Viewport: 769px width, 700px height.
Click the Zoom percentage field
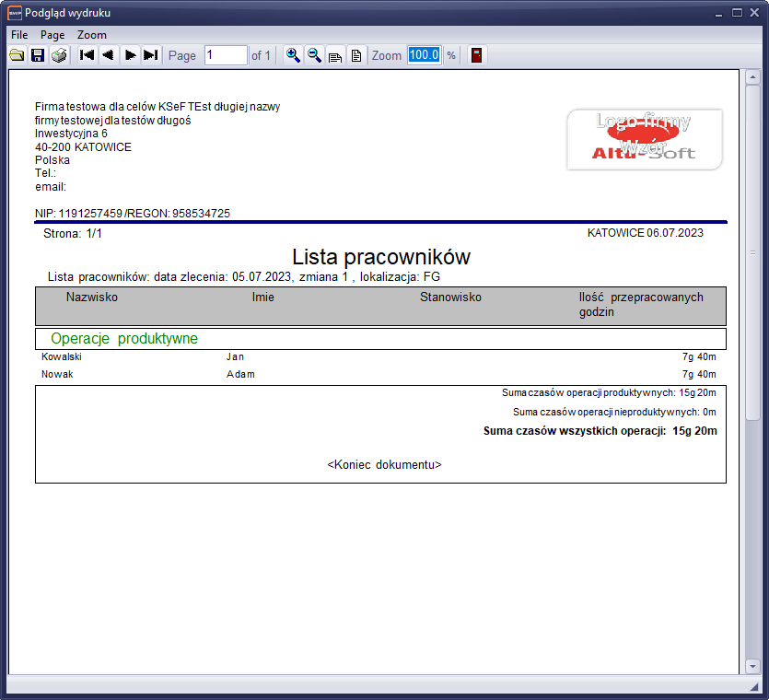tap(425, 55)
